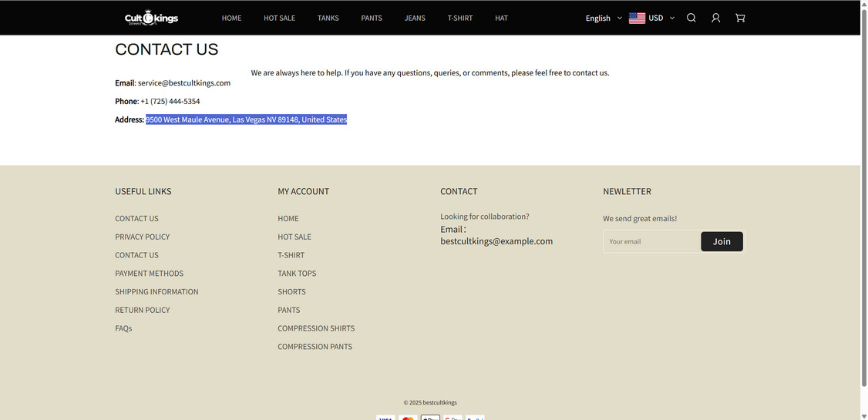Click the MY ACCOUNT footer heading
Screen dimensions: 868x420
304,191
